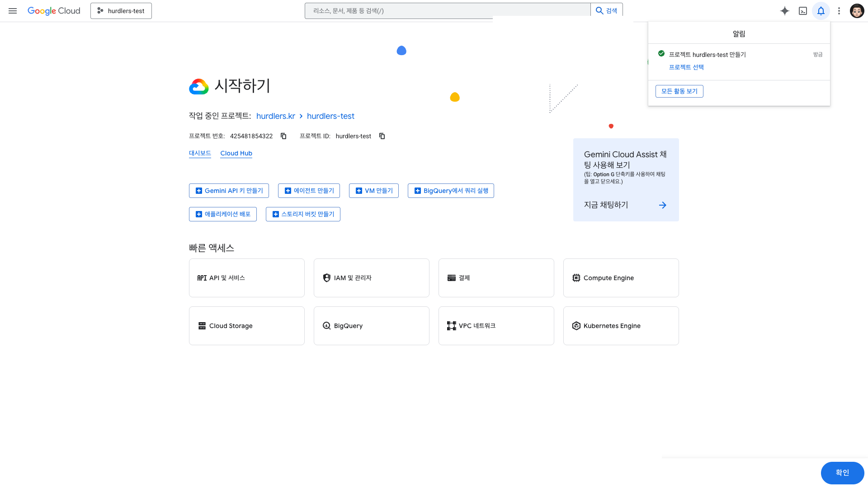
Task: Open the three-dot more options menu
Action: [x=839, y=11]
